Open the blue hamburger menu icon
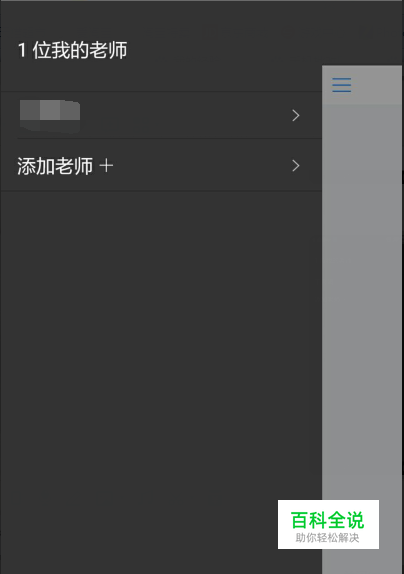 (x=341, y=85)
